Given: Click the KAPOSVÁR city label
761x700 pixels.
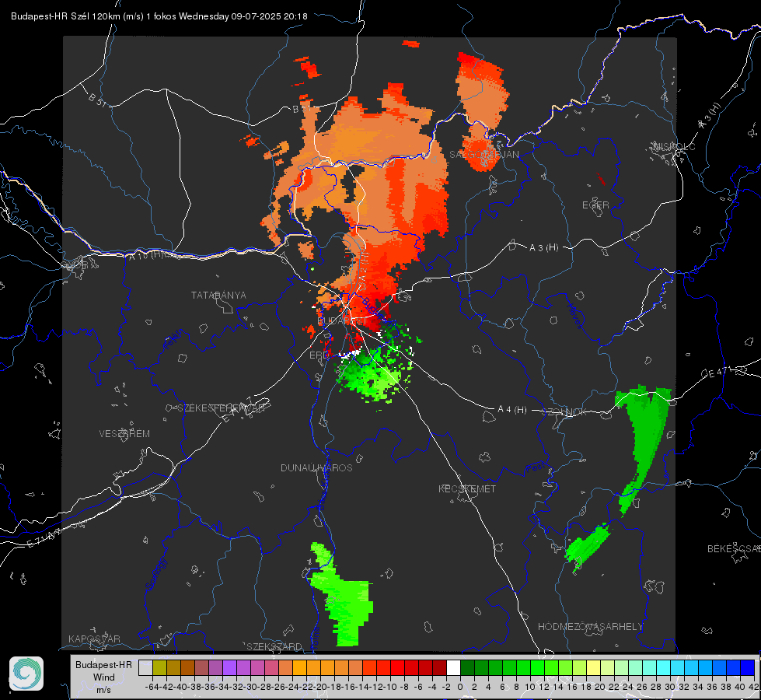Looking at the screenshot, I should click(x=94, y=639).
